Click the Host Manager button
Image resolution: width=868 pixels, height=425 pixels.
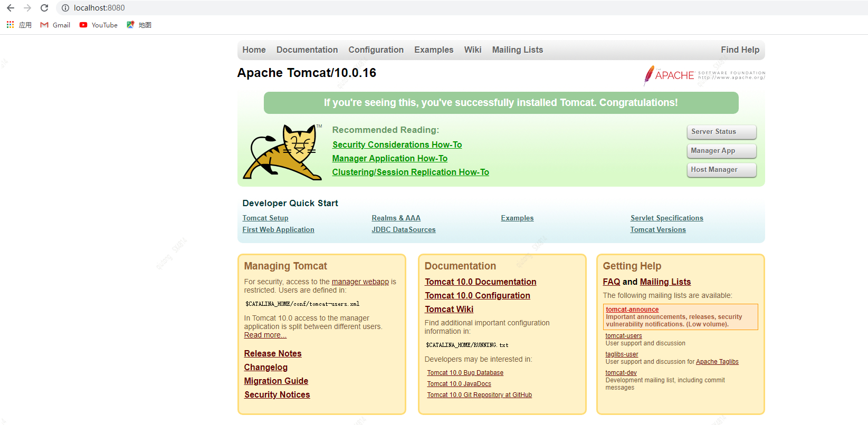point(721,170)
